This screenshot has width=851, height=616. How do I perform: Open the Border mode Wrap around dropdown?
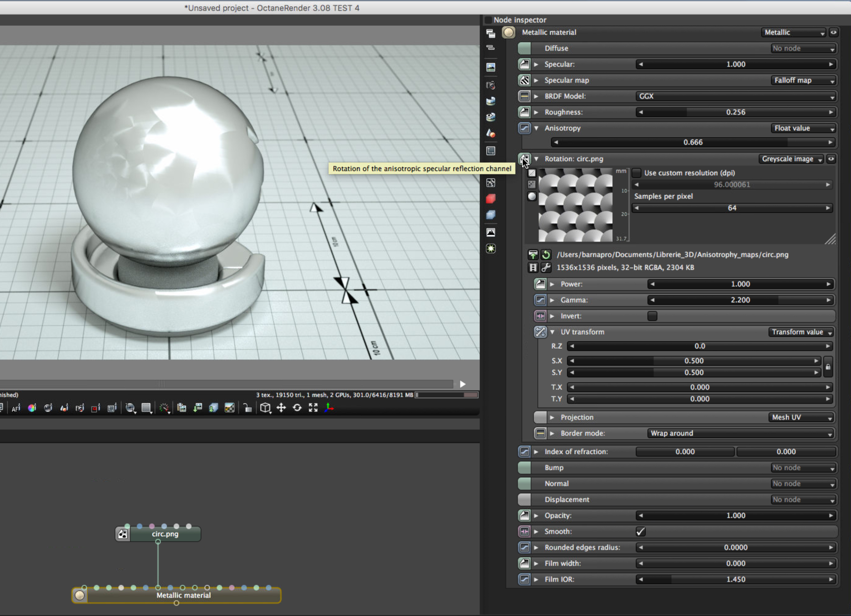740,434
